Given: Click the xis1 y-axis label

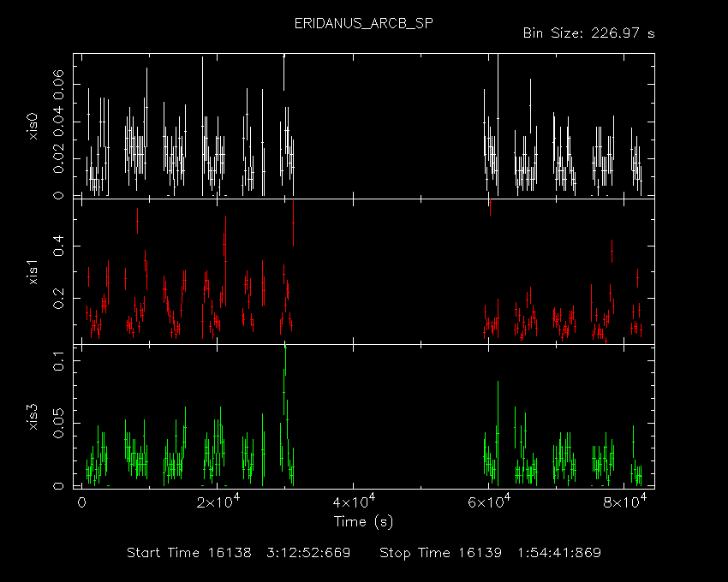Looking at the screenshot, I should click(33, 272).
